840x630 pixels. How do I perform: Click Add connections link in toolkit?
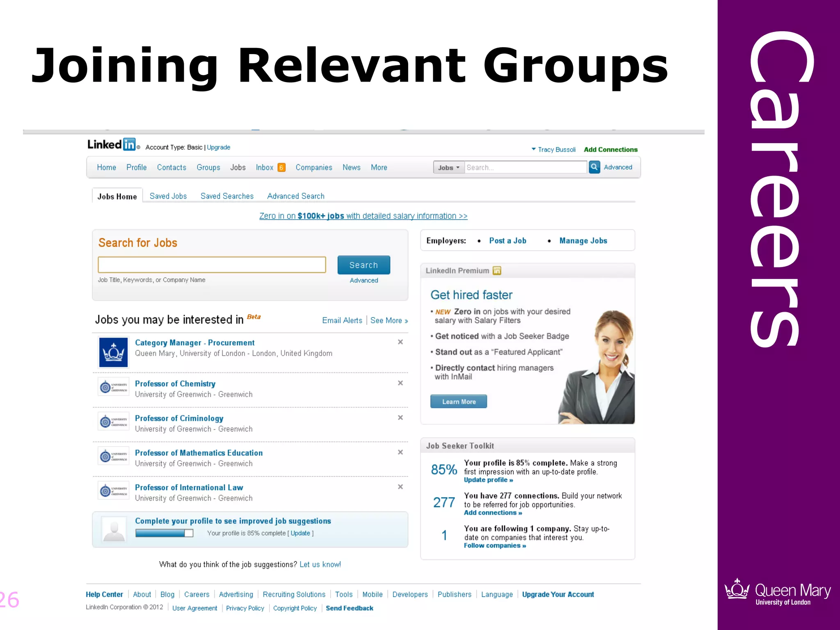(x=493, y=513)
